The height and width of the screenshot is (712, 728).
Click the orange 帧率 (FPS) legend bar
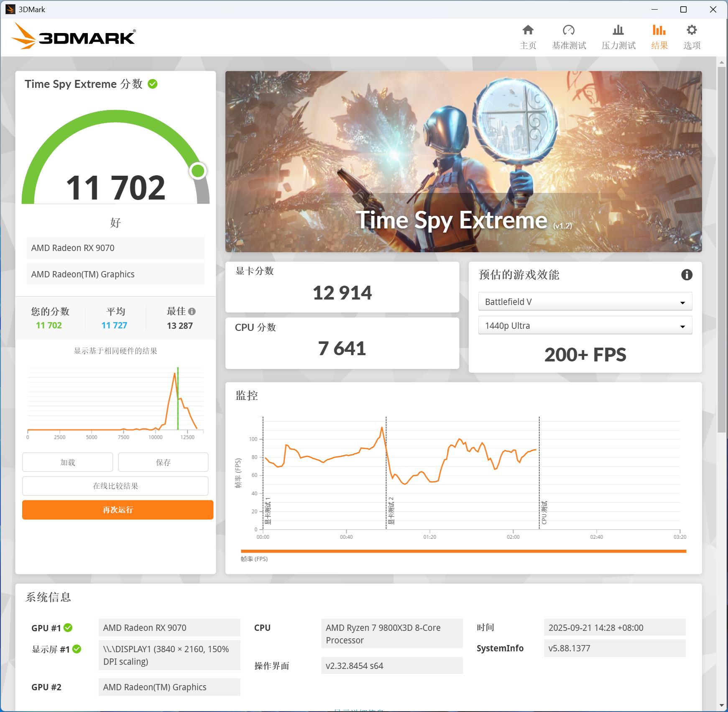[x=463, y=551]
